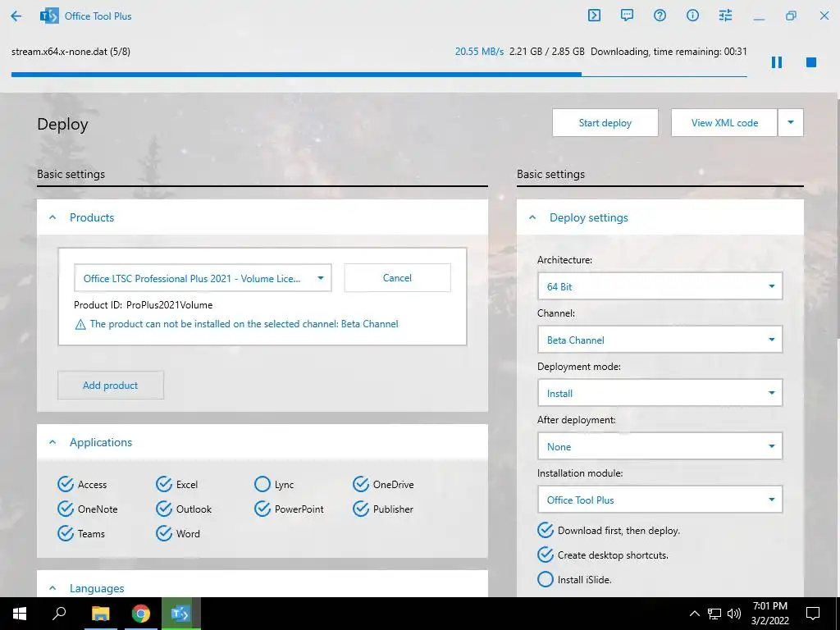The width and height of the screenshot is (840, 630).
Task: Open the command console icon
Action: tap(594, 16)
